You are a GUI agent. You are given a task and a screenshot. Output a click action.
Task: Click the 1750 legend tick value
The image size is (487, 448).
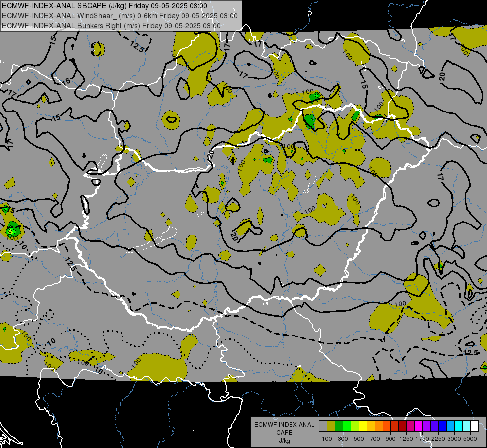click(422, 439)
